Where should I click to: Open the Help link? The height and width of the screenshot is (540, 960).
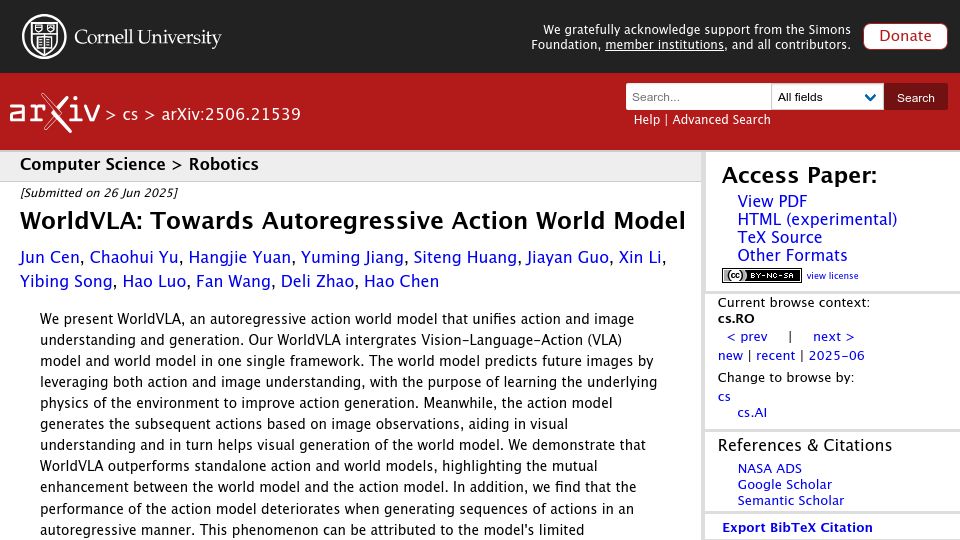pos(647,119)
